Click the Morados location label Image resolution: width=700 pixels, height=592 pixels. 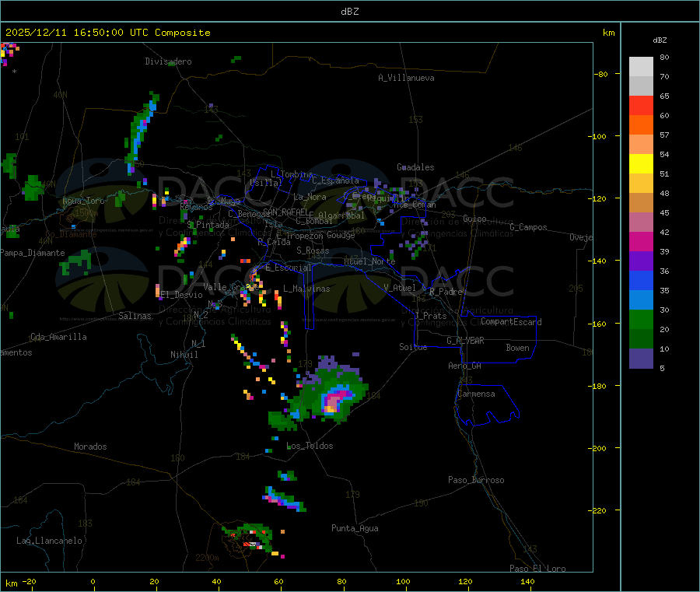click(90, 447)
